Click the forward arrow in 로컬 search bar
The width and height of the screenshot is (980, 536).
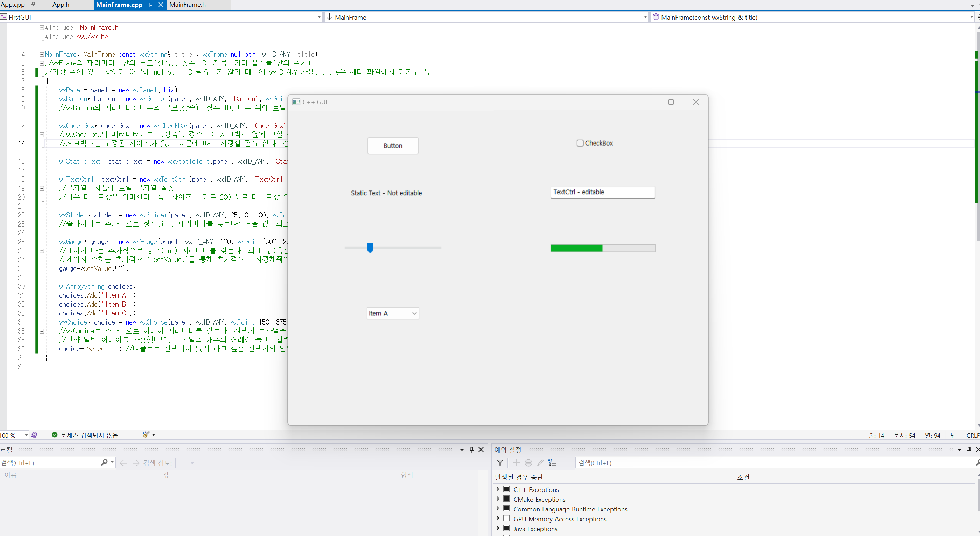[x=136, y=463]
